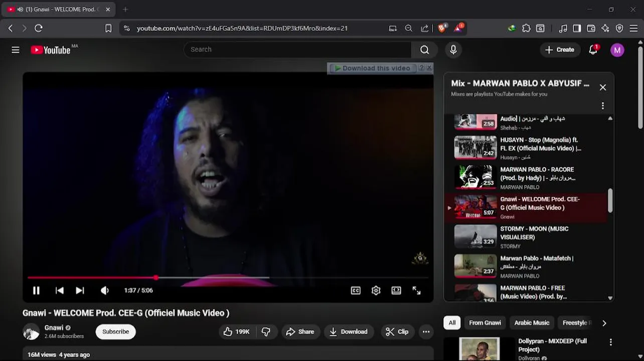Toggle closed captions on the player
Viewport: 644px width, 361px height.
pos(356,290)
